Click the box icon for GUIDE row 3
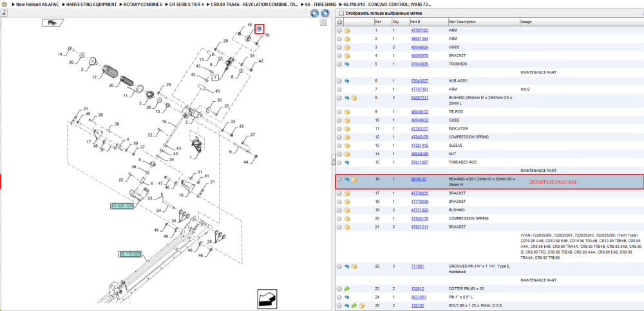The width and height of the screenshot is (644, 311). tap(346, 47)
